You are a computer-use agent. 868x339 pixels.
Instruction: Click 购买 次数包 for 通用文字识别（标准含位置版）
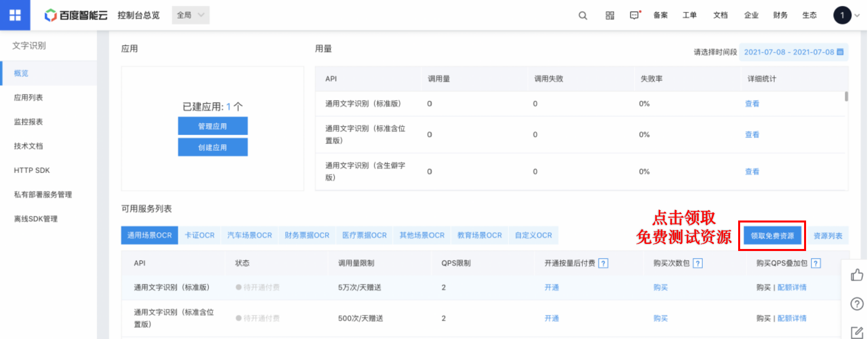661,318
